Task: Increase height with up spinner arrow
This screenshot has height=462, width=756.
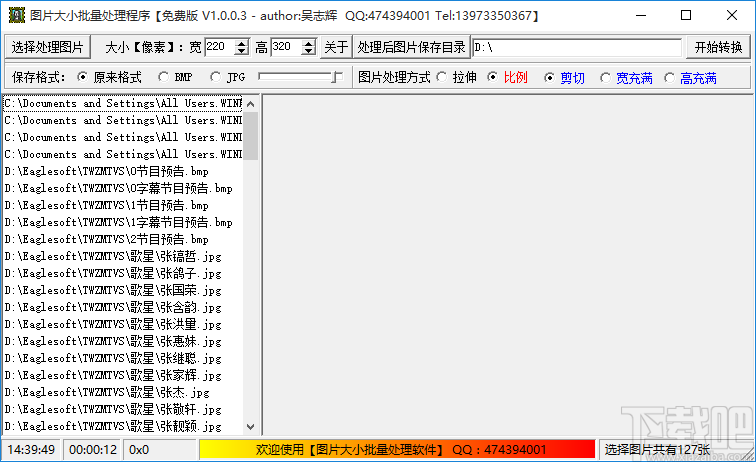Action: tap(309, 43)
